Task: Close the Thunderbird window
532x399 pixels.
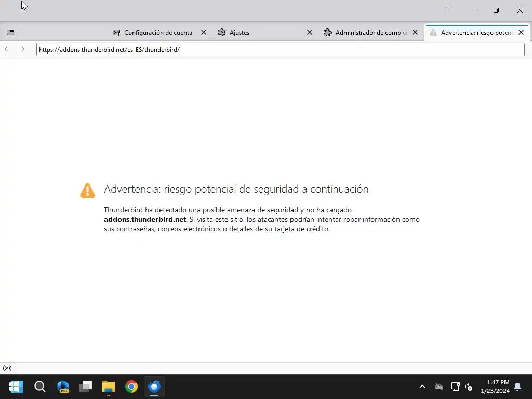Action: (x=520, y=10)
